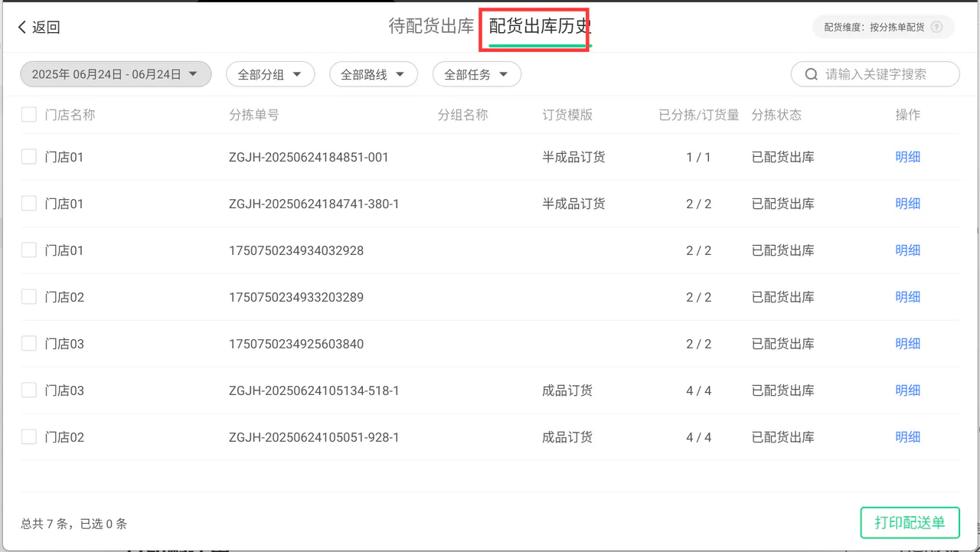980x552 pixels.
Task: Click order number ZGJH-20250624184741-380-1
Action: [314, 204]
